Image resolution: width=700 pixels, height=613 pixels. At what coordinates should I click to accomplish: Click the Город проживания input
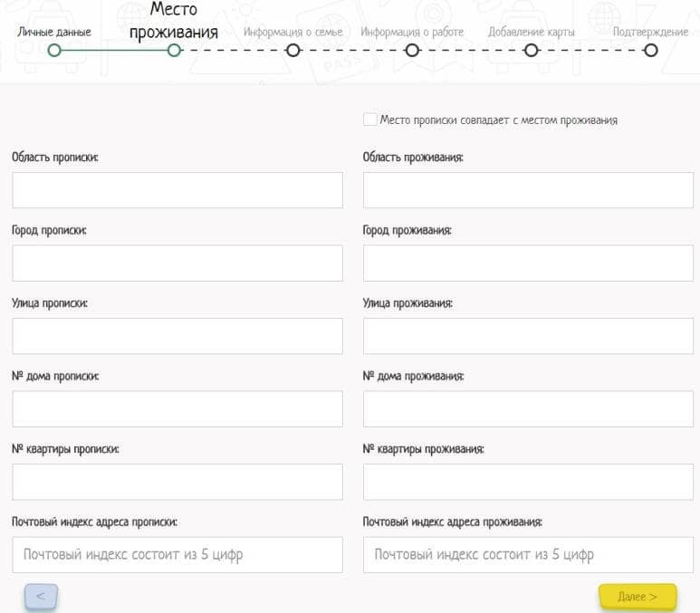click(x=528, y=263)
